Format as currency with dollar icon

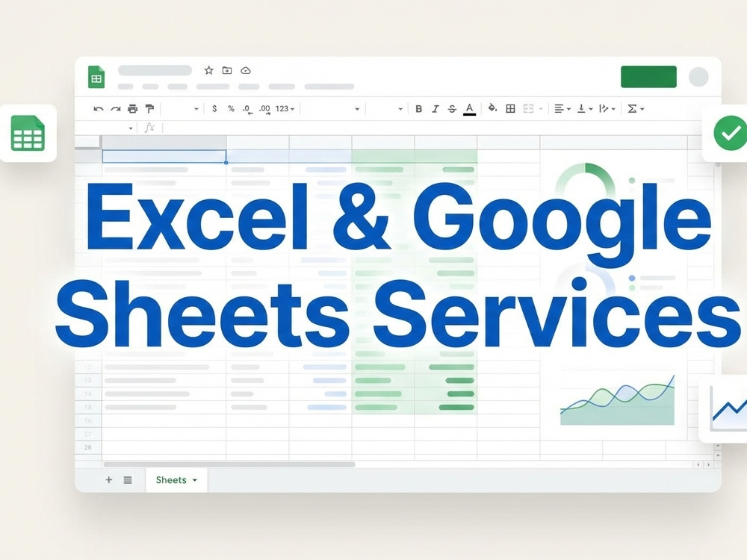tap(214, 109)
